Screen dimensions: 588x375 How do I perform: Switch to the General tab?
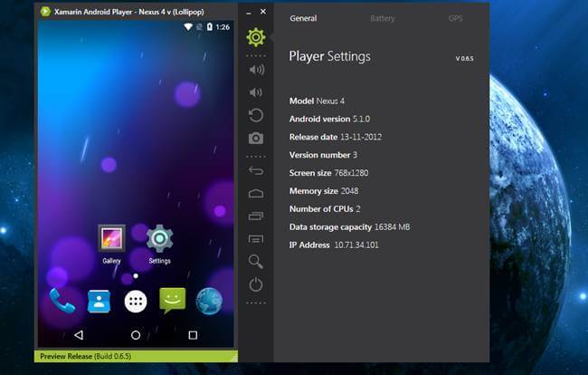(303, 18)
